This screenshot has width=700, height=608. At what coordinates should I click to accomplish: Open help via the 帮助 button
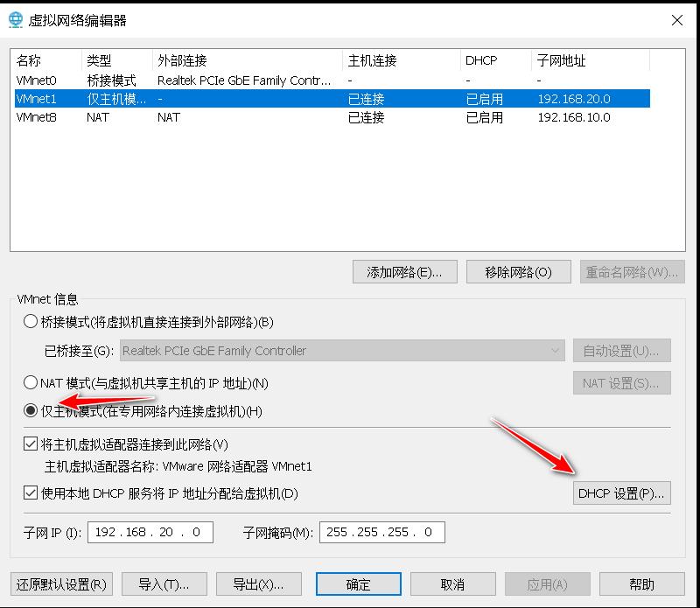[643, 584]
